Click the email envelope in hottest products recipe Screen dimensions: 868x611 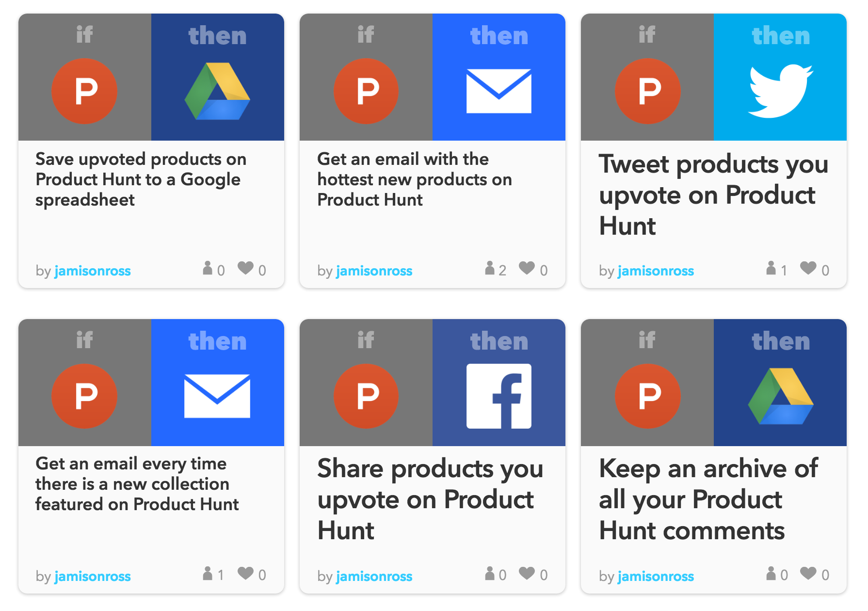pyautogui.click(x=499, y=91)
